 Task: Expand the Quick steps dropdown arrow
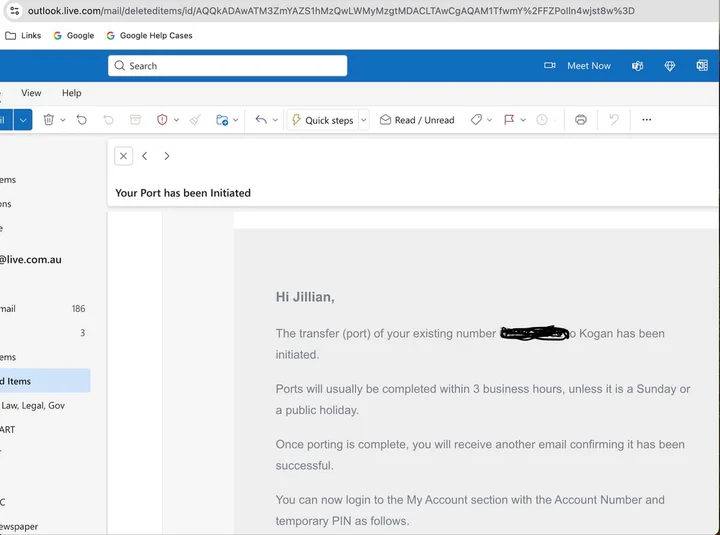tap(364, 120)
